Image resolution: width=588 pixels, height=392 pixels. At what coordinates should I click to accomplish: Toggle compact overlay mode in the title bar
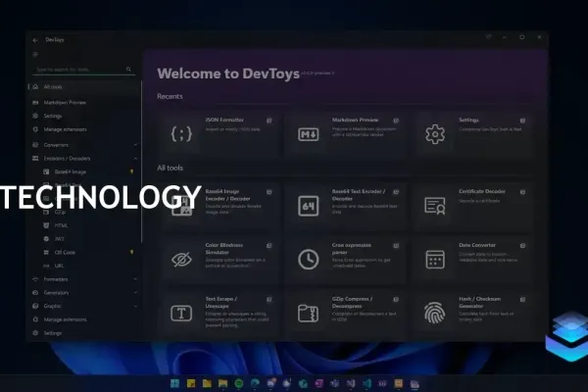coord(489,37)
